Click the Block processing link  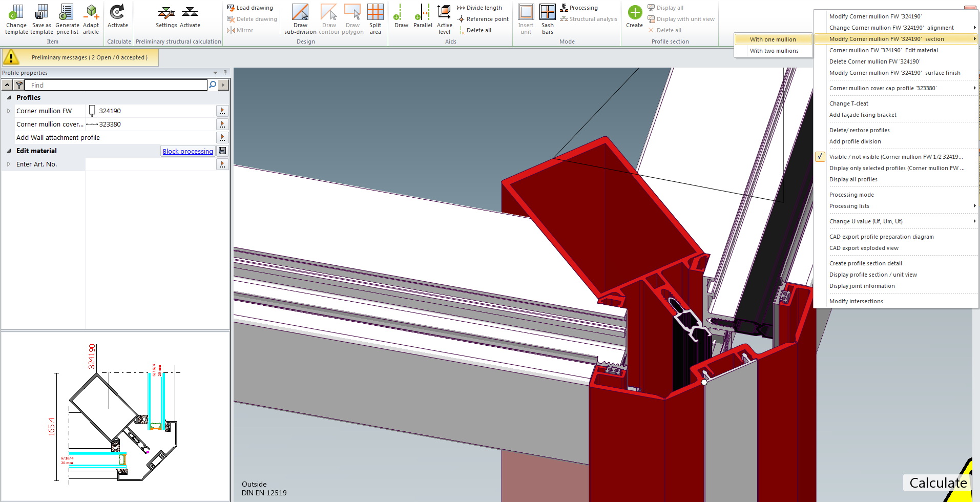pyautogui.click(x=187, y=151)
